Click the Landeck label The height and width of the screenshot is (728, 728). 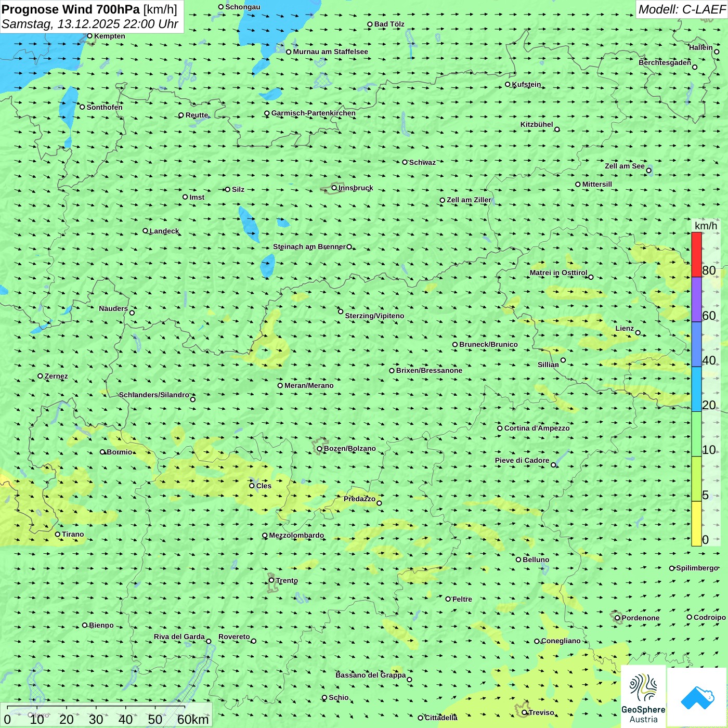[x=164, y=231]
